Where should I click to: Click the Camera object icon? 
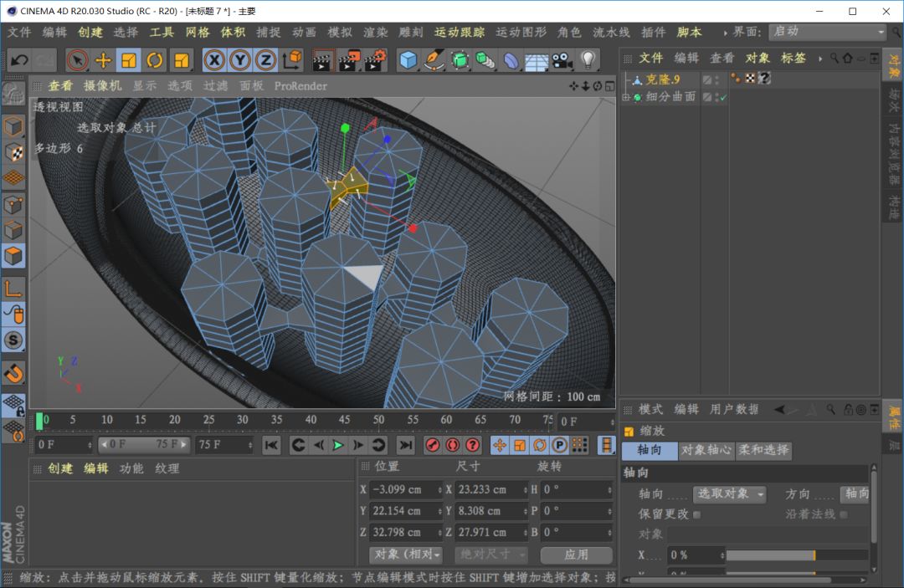coord(561,60)
